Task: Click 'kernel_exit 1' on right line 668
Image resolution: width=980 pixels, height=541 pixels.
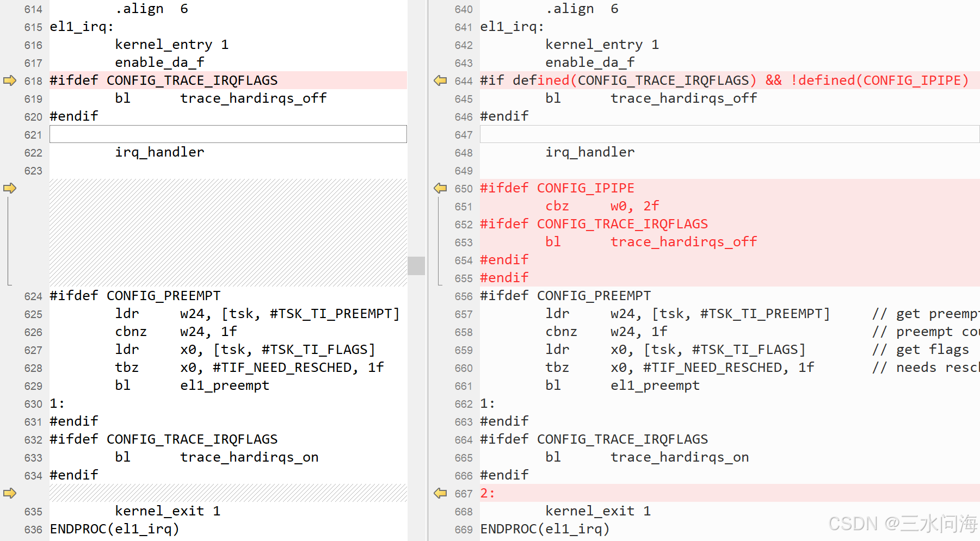Action: (x=599, y=511)
